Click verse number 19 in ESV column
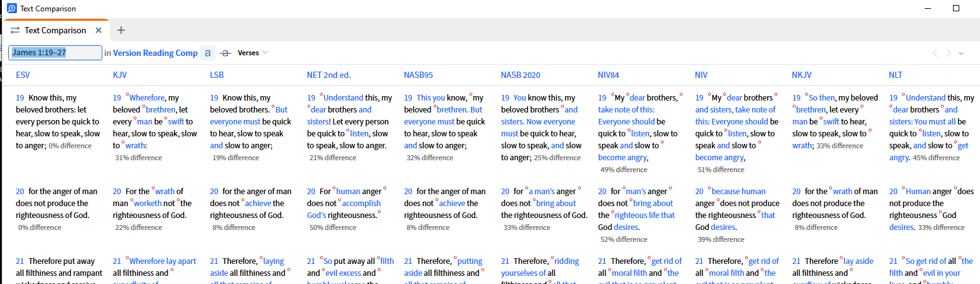Image resolution: width=980 pixels, height=284 pixels. tap(20, 97)
